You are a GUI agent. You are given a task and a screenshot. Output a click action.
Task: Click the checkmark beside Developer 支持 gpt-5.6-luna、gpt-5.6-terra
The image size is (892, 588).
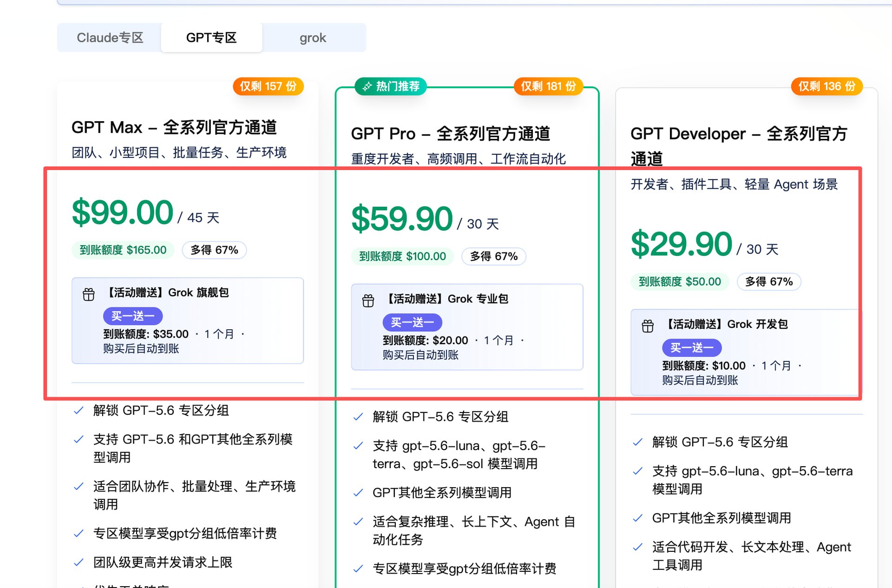pos(638,471)
